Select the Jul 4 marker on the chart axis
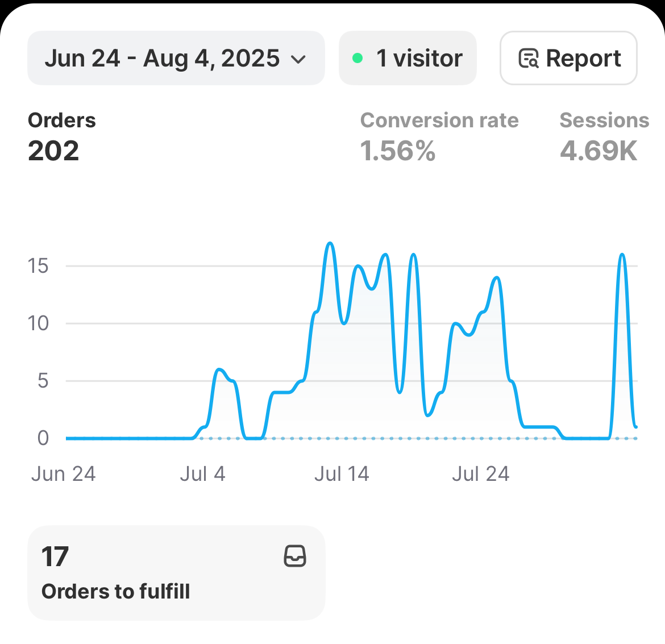This screenshot has width=665, height=644. tap(202, 474)
